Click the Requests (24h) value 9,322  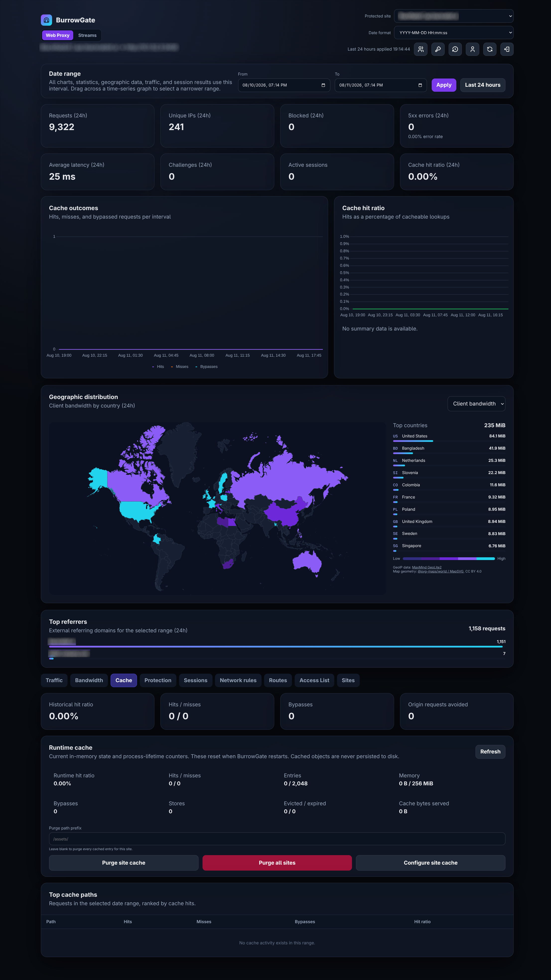coord(62,127)
